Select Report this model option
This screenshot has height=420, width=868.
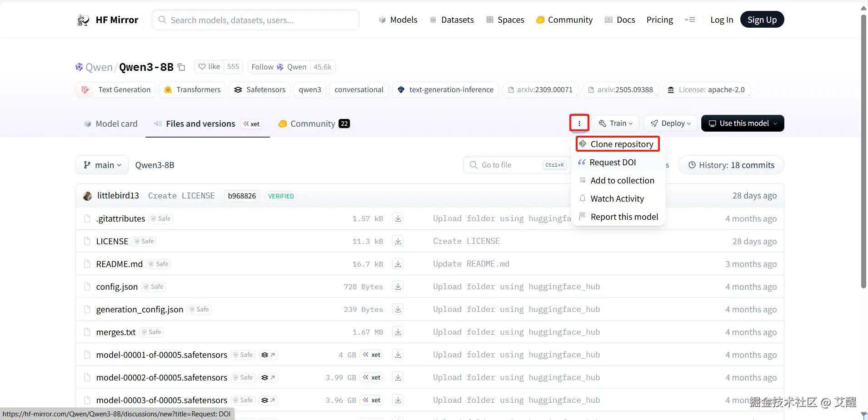(618, 217)
